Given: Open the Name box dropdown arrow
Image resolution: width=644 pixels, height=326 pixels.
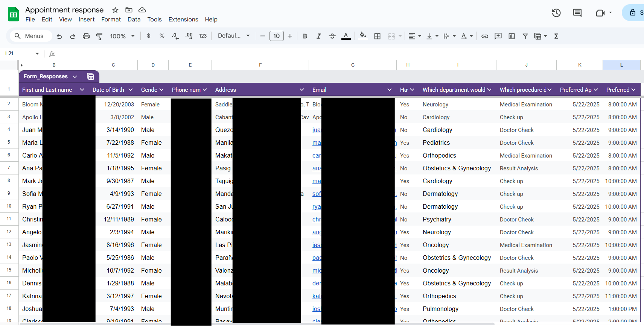Looking at the screenshot, I should 37,54.
